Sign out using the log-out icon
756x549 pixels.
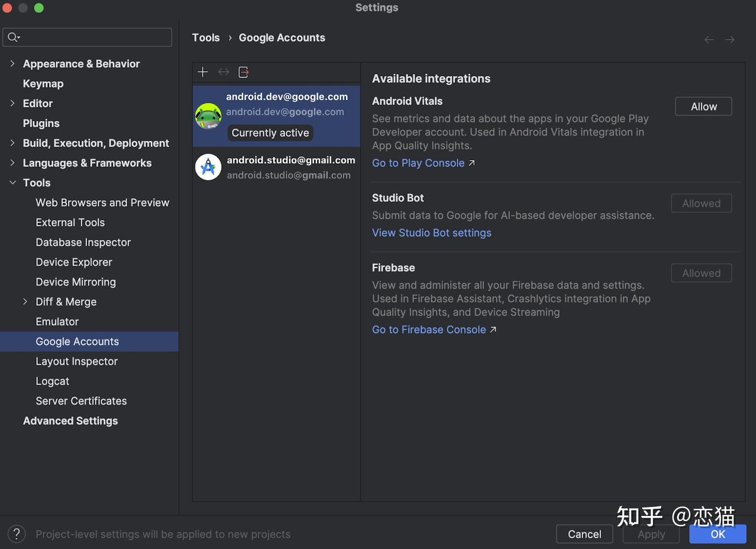[243, 72]
